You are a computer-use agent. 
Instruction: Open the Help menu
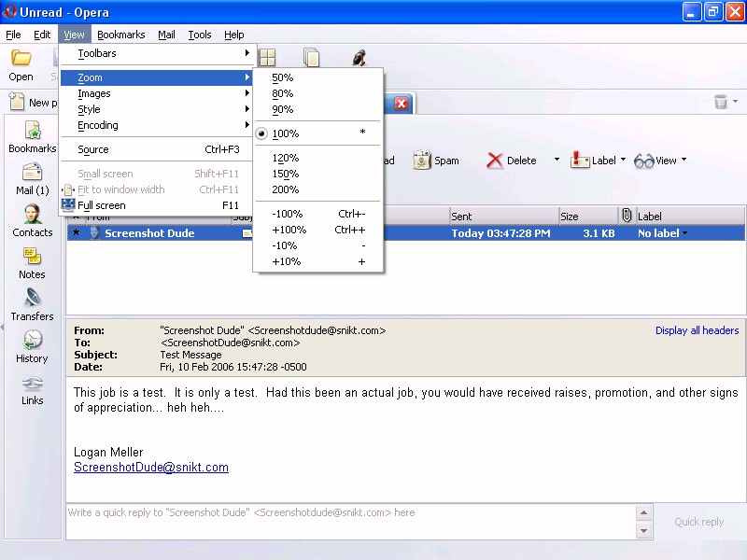pos(234,35)
